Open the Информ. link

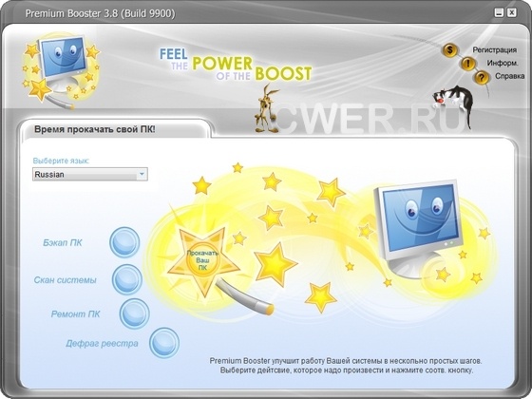point(503,63)
